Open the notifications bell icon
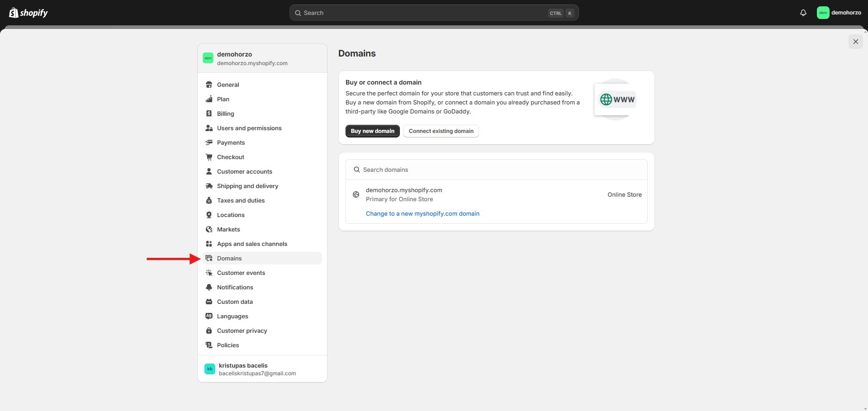The image size is (868, 411). (x=803, y=13)
